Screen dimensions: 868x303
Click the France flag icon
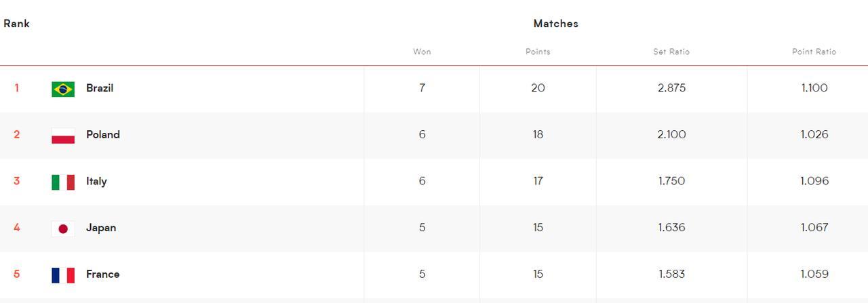coord(63,275)
